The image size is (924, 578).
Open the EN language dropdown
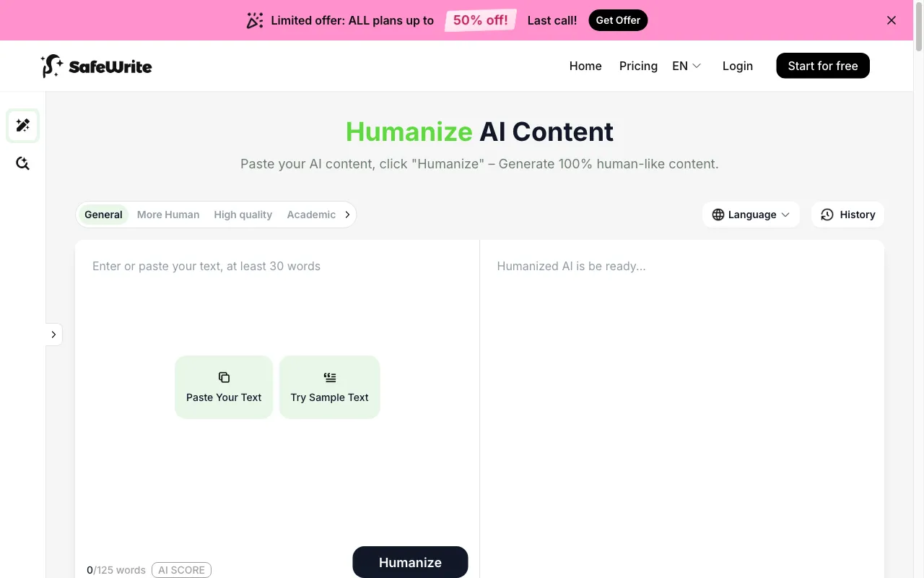coord(687,66)
